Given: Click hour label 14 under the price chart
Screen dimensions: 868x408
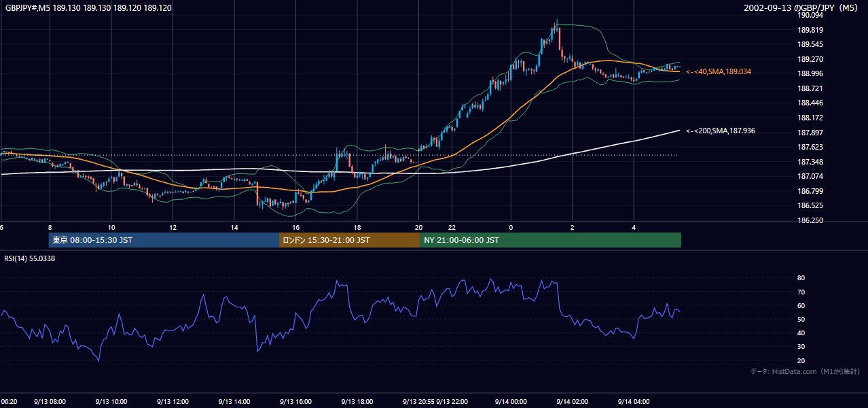Looking at the screenshot, I should (234, 228).
